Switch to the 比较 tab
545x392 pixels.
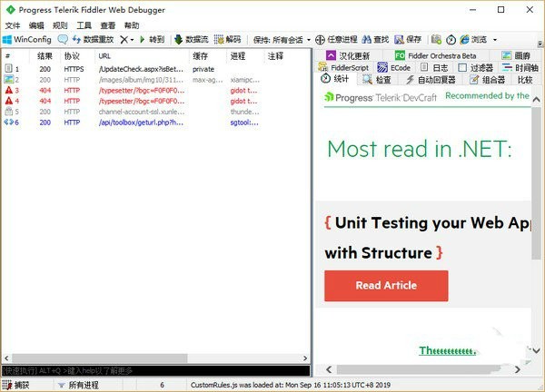(525, 80)
